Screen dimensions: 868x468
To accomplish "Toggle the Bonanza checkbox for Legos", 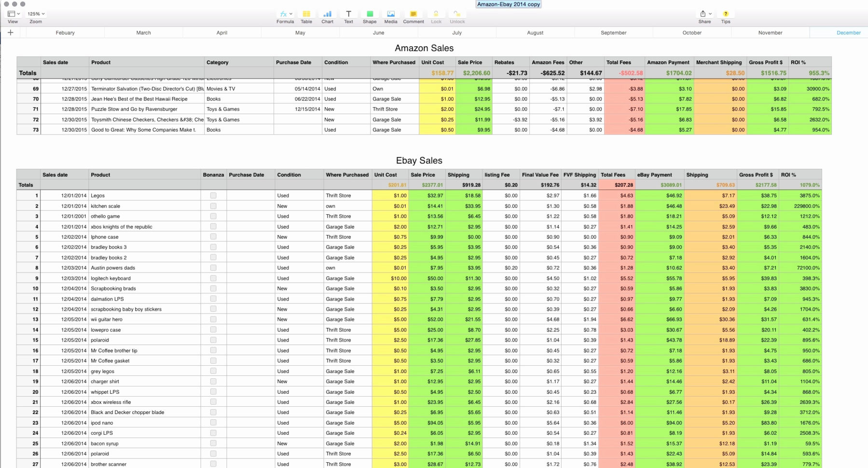I will [x=213, y=195].
